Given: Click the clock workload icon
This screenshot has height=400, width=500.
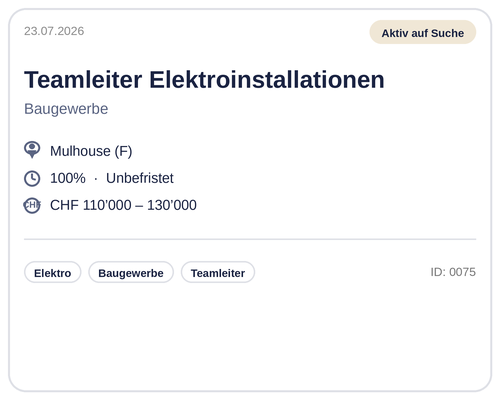Looking at the screenshot, I should tap(32, 178).
